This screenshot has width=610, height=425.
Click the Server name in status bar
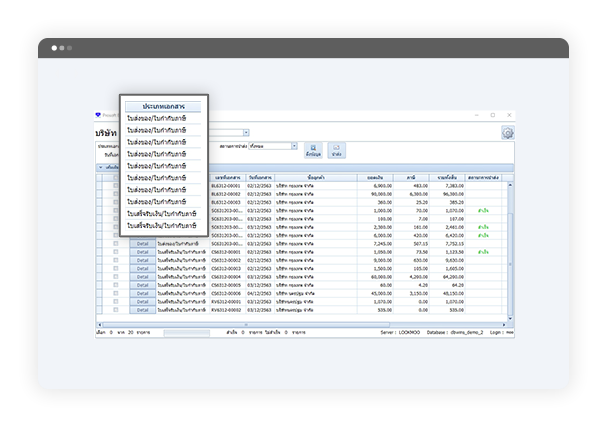coord(400,332)
